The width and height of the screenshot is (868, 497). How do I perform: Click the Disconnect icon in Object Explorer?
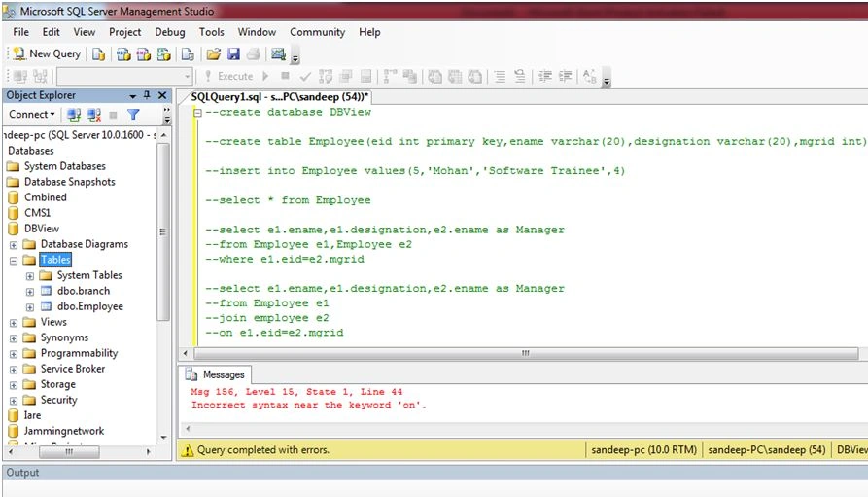click(x=94, y=115)
